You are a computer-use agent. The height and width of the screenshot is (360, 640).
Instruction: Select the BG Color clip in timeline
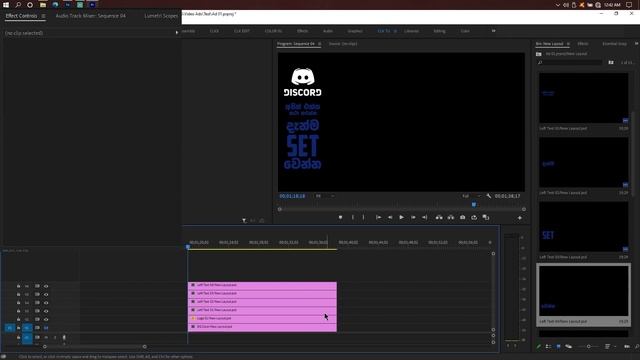[x=262, y=327]
